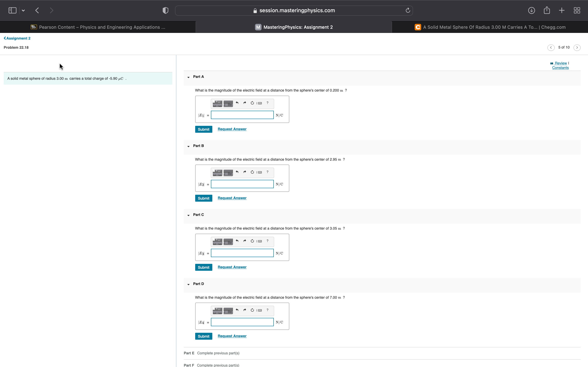Image resolution: width=588 pixels, height=367 pixels.
Task: Open Safari tab overview grid
Action: 577,10
